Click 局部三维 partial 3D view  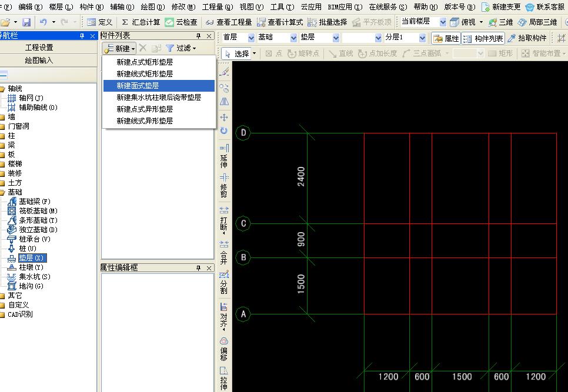tap(537, 22)
